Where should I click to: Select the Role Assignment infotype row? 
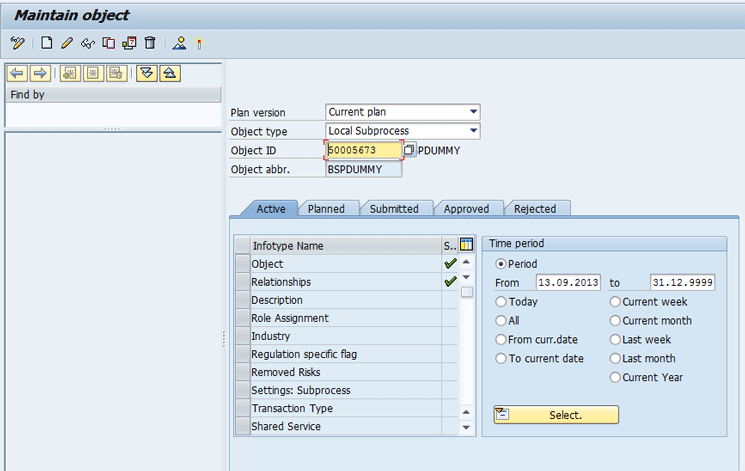(x=346, y=318)
